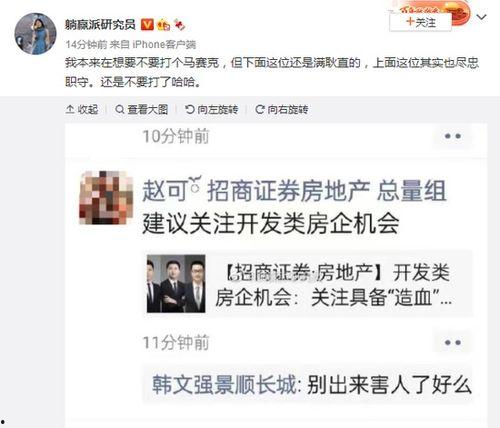Click the 查看大图 magnifier icon
Image resolution: width=500 pixels, height=428 pixels.
(119, 109)
